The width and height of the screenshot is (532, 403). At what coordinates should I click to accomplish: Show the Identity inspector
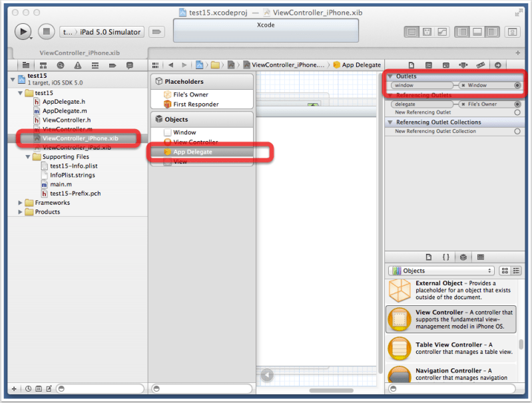pos(446,65)
